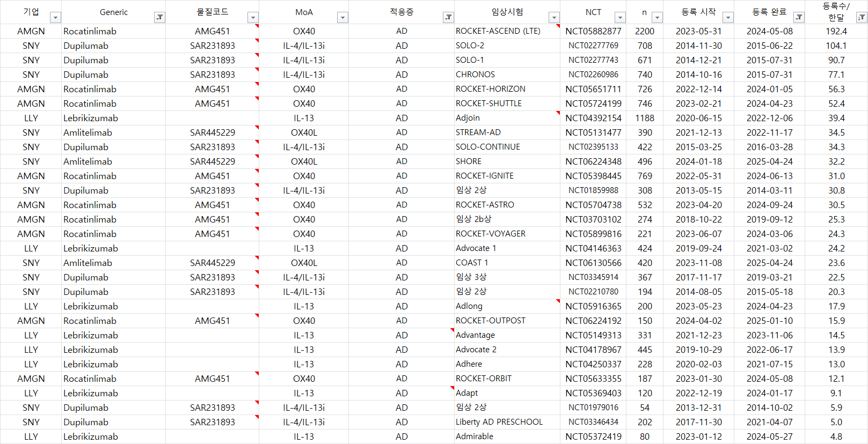868x444 pixels.
Task: Open the 등록 시작 column filter dropdown
Action: pyautogui.click(x=728, y=18)
